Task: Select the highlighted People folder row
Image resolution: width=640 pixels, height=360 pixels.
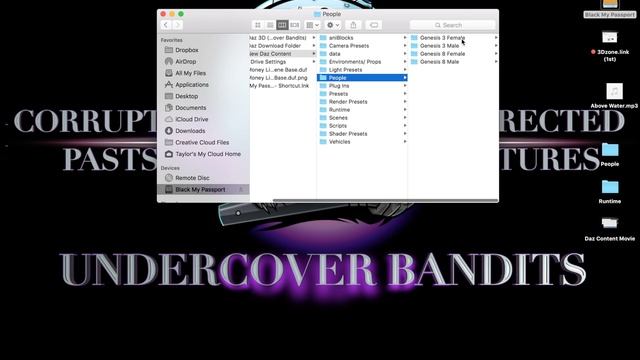Action: [362, 78]
